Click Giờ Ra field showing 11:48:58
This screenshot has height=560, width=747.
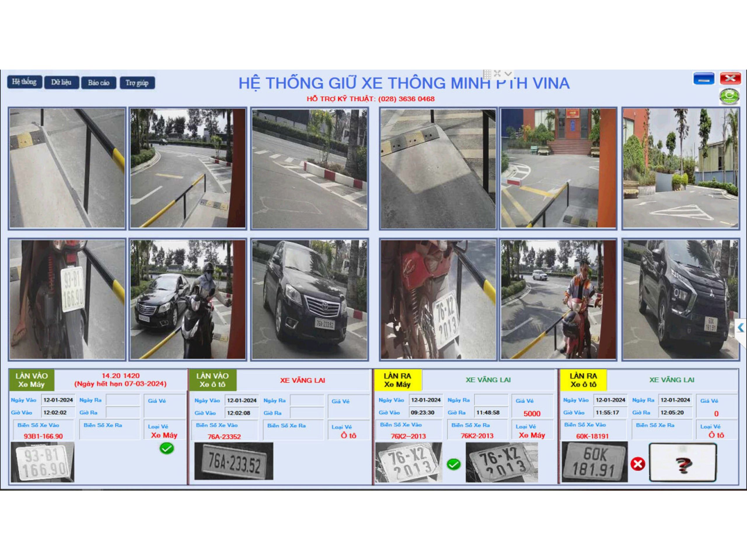(x=491, y=412)
